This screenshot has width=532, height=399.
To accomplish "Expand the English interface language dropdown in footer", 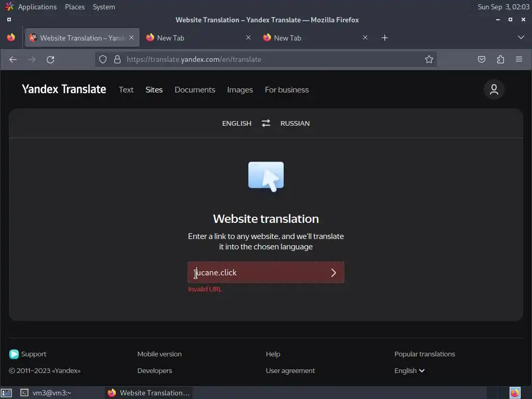I will (409, 371).
